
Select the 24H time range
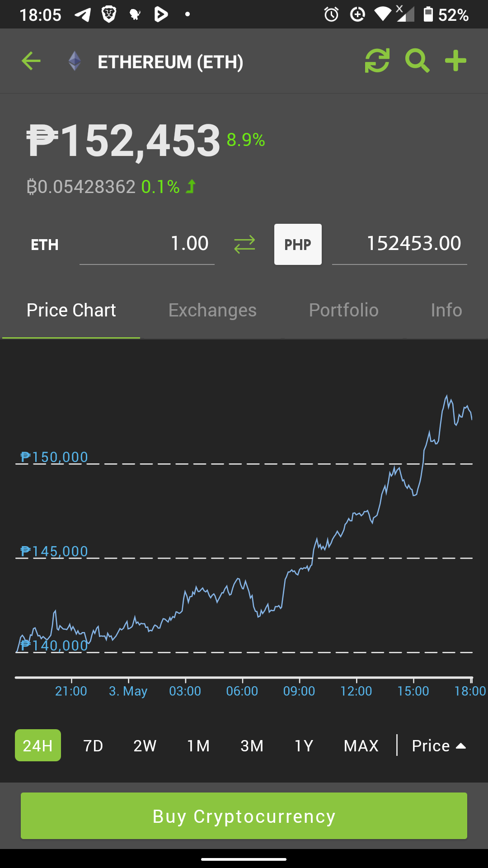(38, 745)
